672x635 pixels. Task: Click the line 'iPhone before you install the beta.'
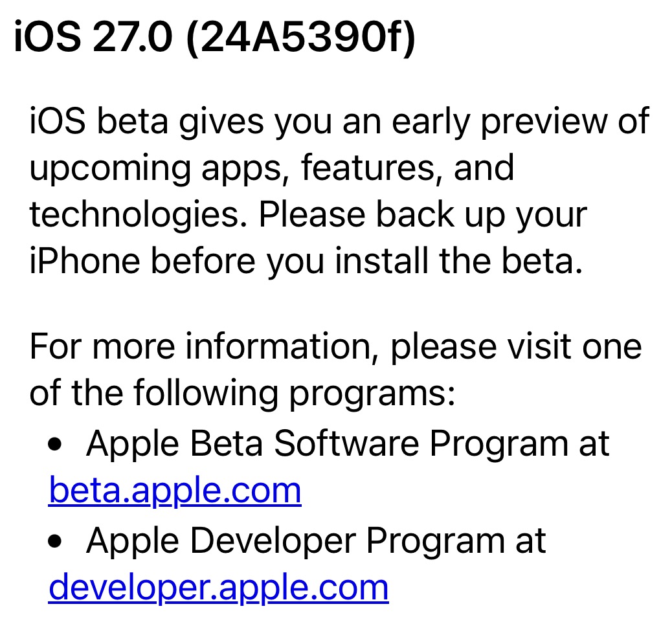coord(306,261)
